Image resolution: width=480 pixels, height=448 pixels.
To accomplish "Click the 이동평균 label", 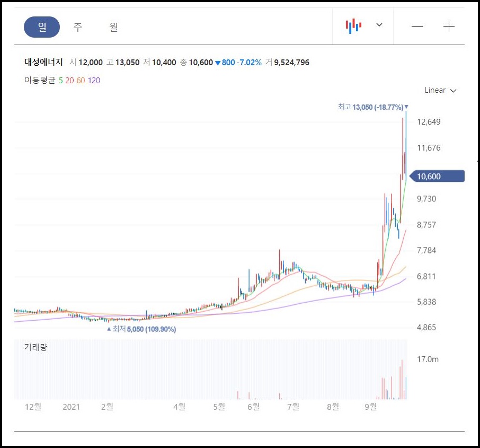I will click(40, 80).
